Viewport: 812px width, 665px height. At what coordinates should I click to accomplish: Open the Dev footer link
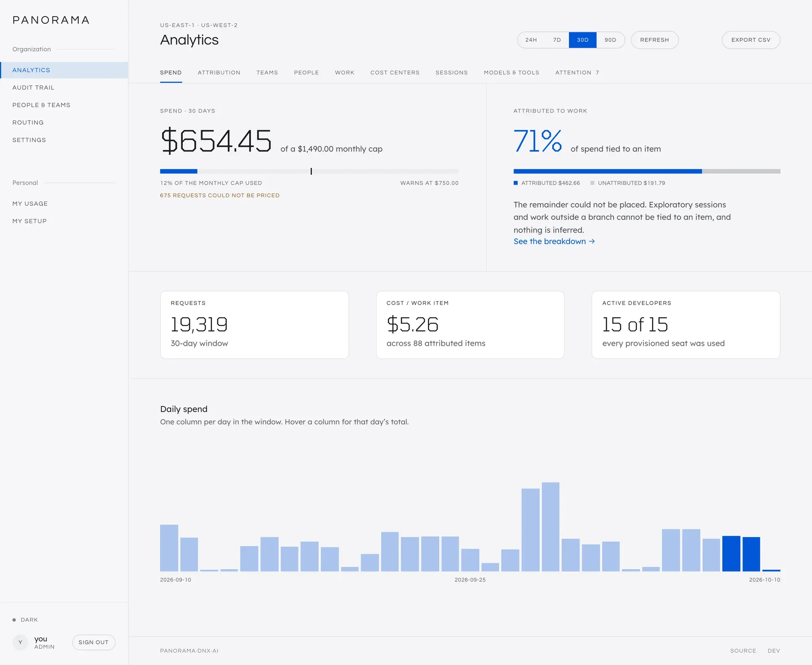tap(774, 651)
